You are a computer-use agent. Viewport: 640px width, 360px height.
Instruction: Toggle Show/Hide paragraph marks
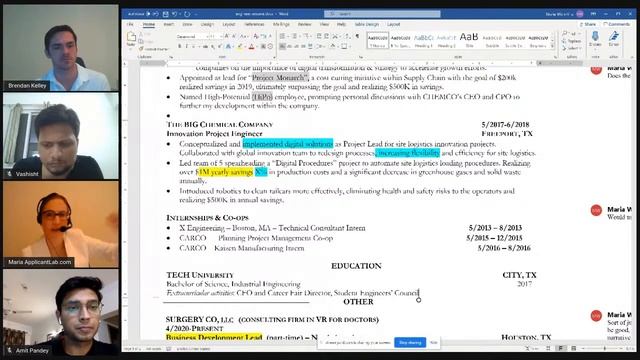click(358, 36)
